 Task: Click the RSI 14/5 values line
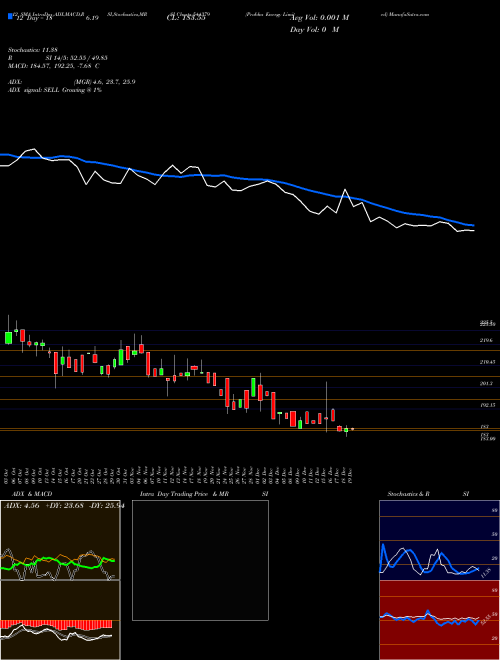coord(59,58)
